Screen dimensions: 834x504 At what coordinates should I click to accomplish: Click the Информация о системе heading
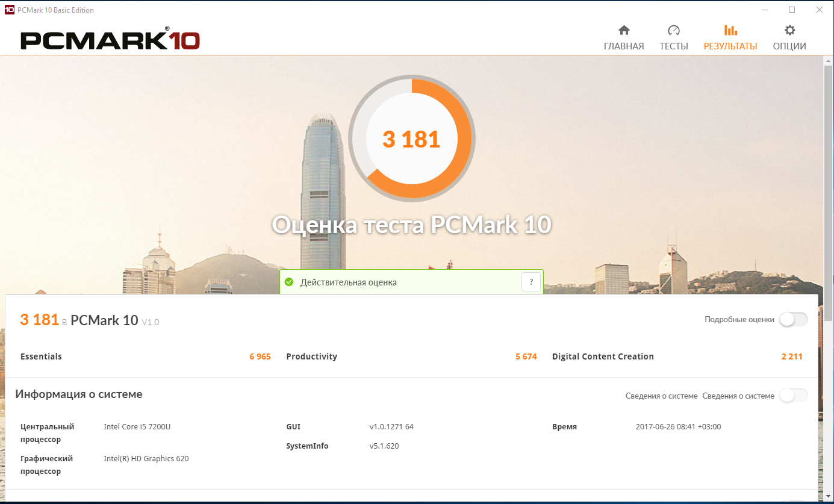tap(79, 395)
